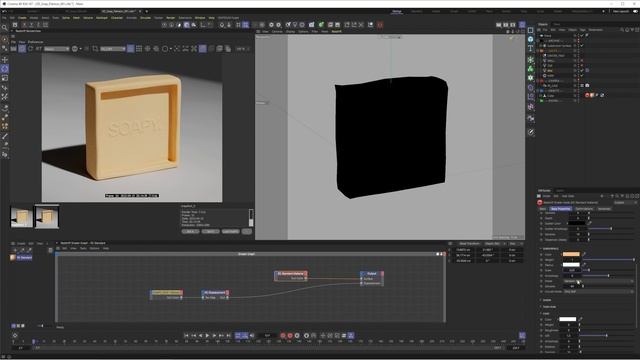Viewport: 640px width, 360px height.
Task: Toggle enable checkmark on first object row
Action: click(x=582, y=36)
